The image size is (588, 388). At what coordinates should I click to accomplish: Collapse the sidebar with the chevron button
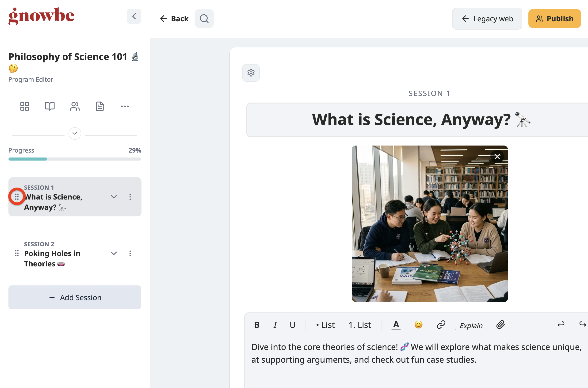point(134,16)
